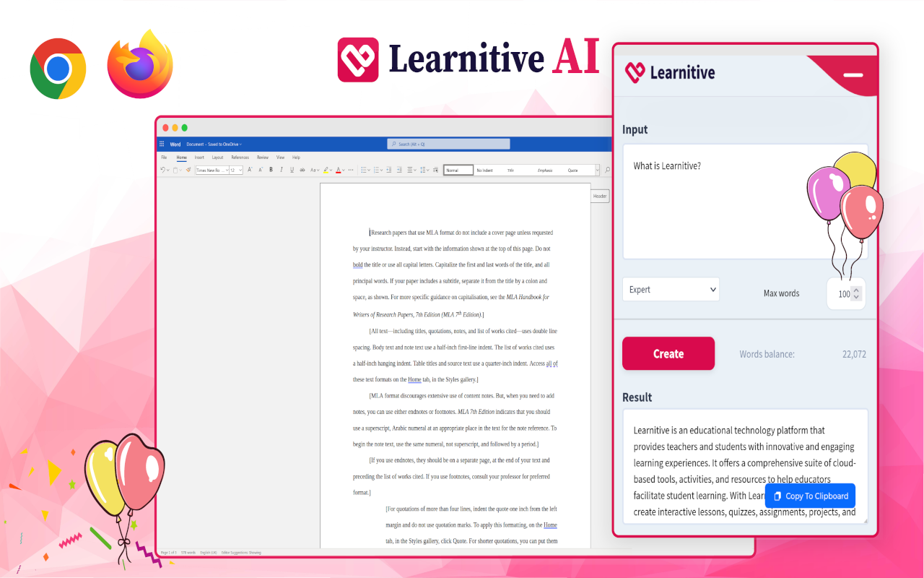Click the Words balance 22,072 value
The width and height of the screenshot is (924, 578).
point(854,354)
